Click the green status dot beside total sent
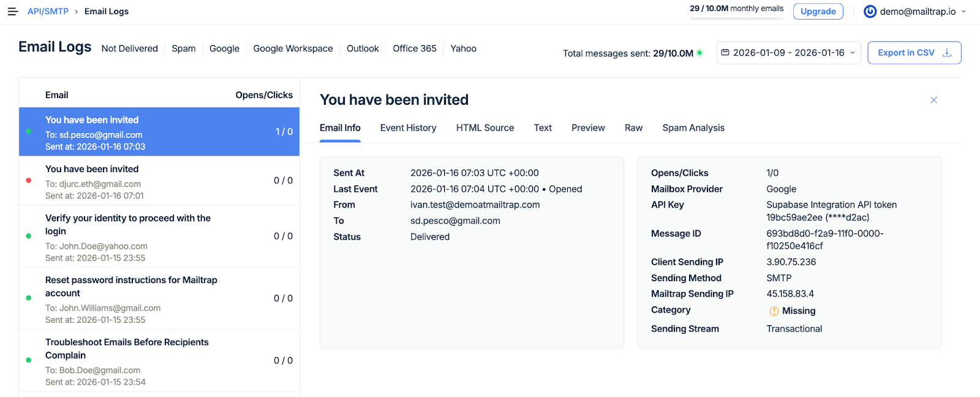The image size is (980, 397). pos(699,53)
